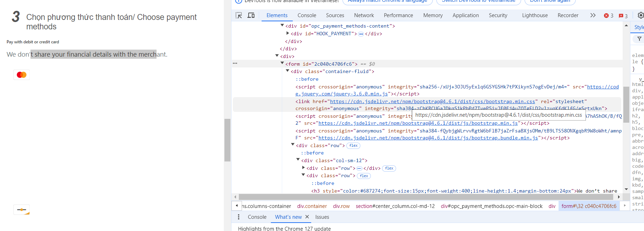Click the DOM panel horizontal scrollbar
The height and width of the screenshot is (231, 644).
coord(426,197)
